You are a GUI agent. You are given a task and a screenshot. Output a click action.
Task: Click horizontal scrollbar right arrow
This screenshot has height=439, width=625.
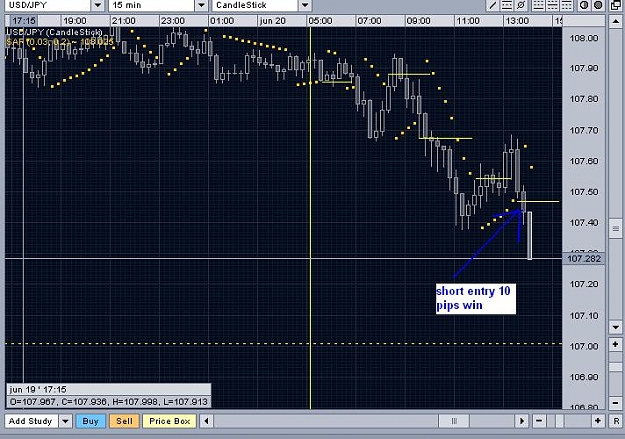pos(521,421)
